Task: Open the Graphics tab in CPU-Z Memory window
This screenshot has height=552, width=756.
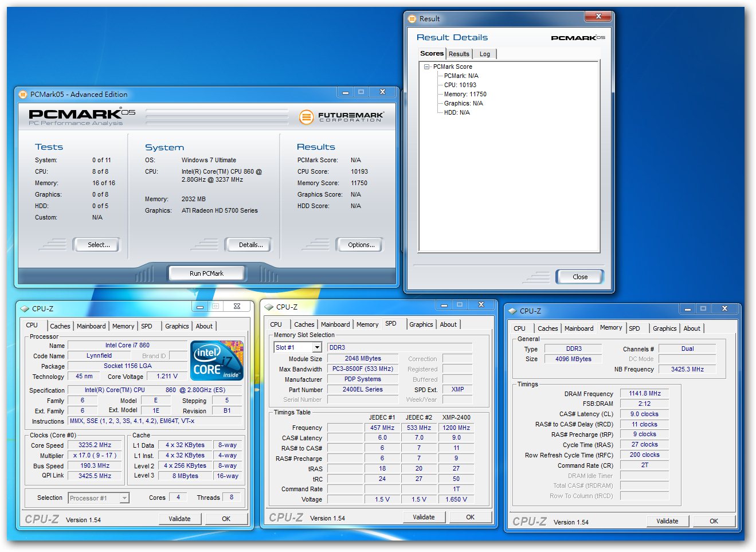Action: tap(664, 328)
